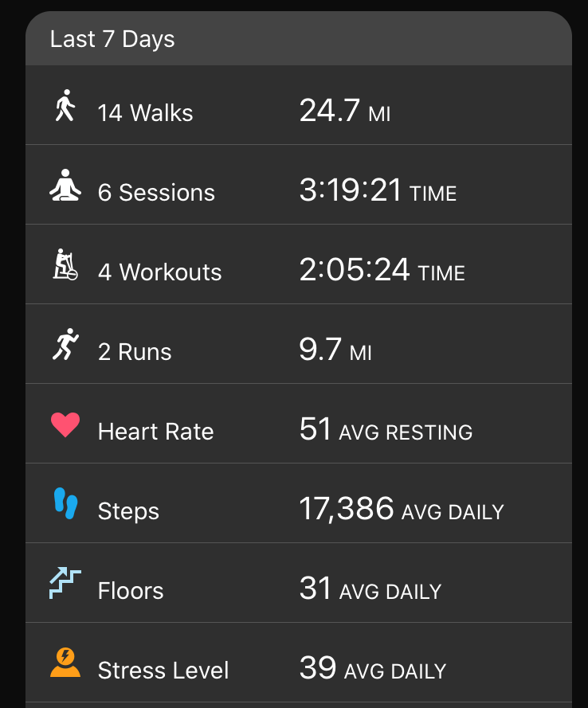Image resolution: width=588 pixels, height=708 pixels.
Task: Tap the meditation sessions icon
Action: point(65,185)
